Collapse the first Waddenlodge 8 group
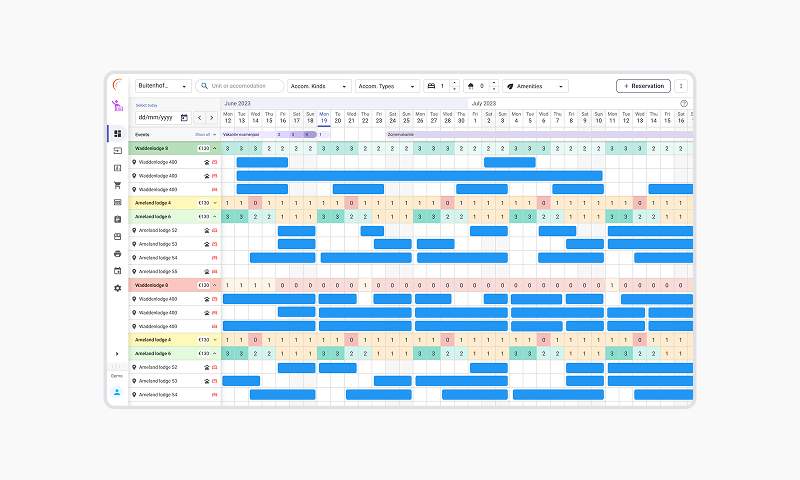 [214, 148]
